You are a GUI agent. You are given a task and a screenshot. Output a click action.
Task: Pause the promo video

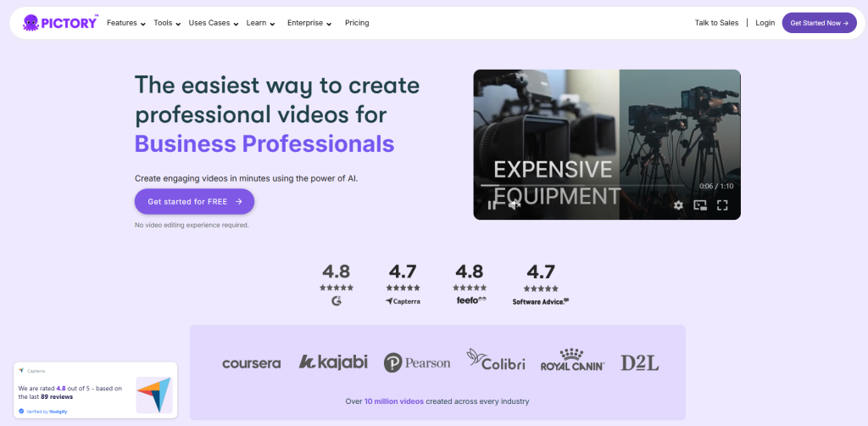tap(492, 205)
